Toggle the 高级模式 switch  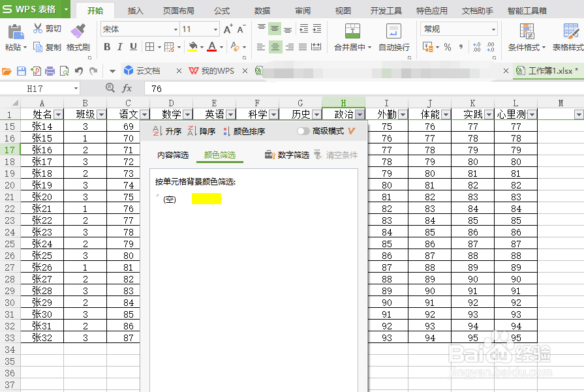303,131
